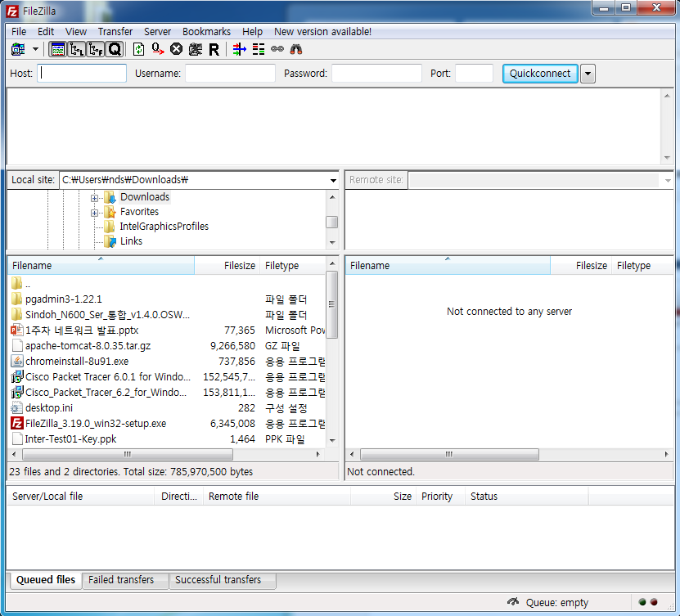This screenshot has width=680, height=616.
Task: Disconnect from server icon
Action: tap(195, 49)
